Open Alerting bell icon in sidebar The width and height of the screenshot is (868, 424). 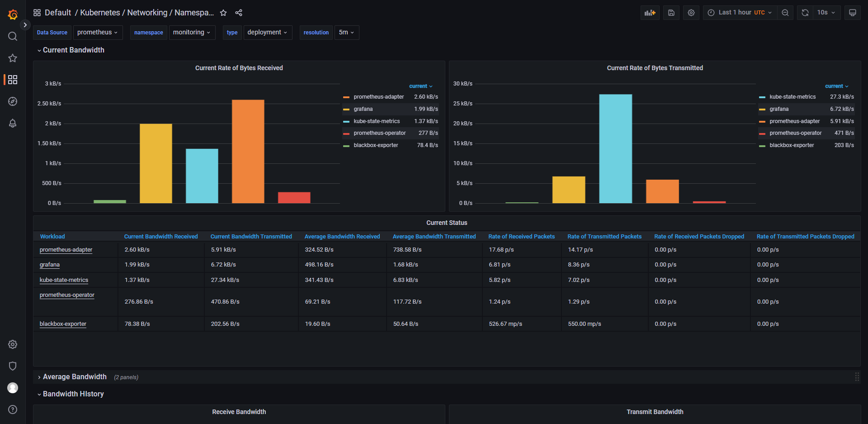[x=13, y=123]
